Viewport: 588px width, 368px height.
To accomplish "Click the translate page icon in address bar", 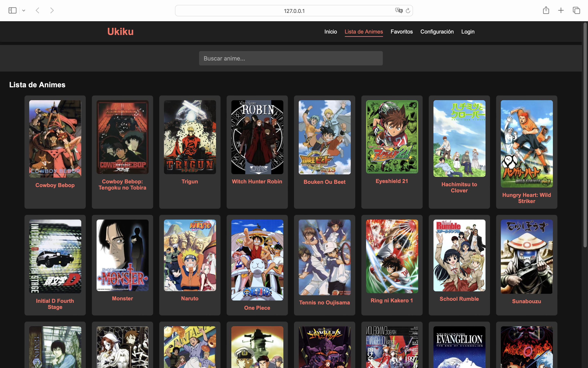I will point(399,10).
